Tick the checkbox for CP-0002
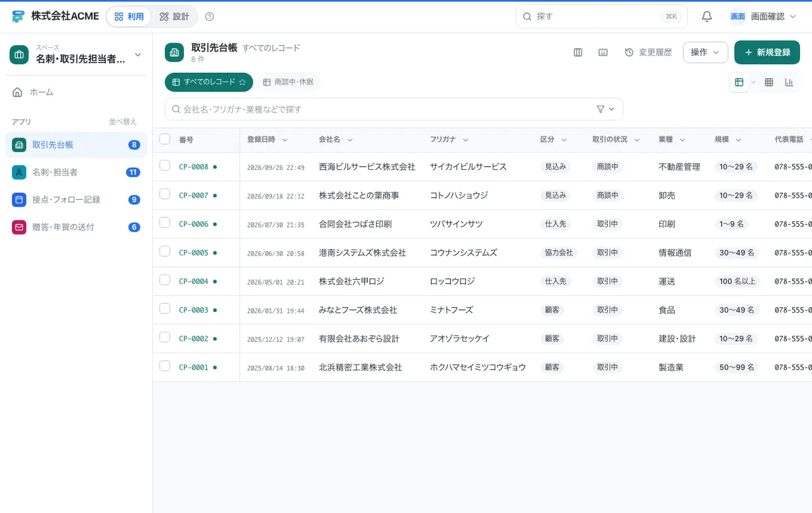Screen dimensions: 812x513 coord(165,337)
